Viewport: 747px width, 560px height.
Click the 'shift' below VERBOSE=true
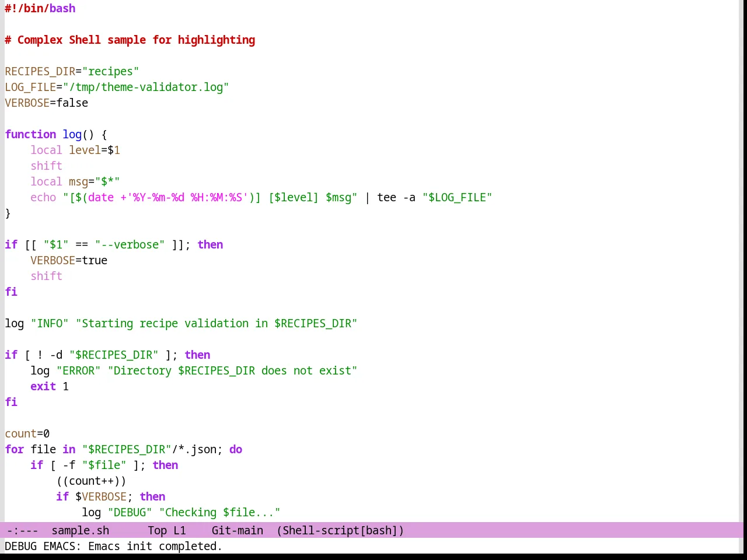(46, 276)
